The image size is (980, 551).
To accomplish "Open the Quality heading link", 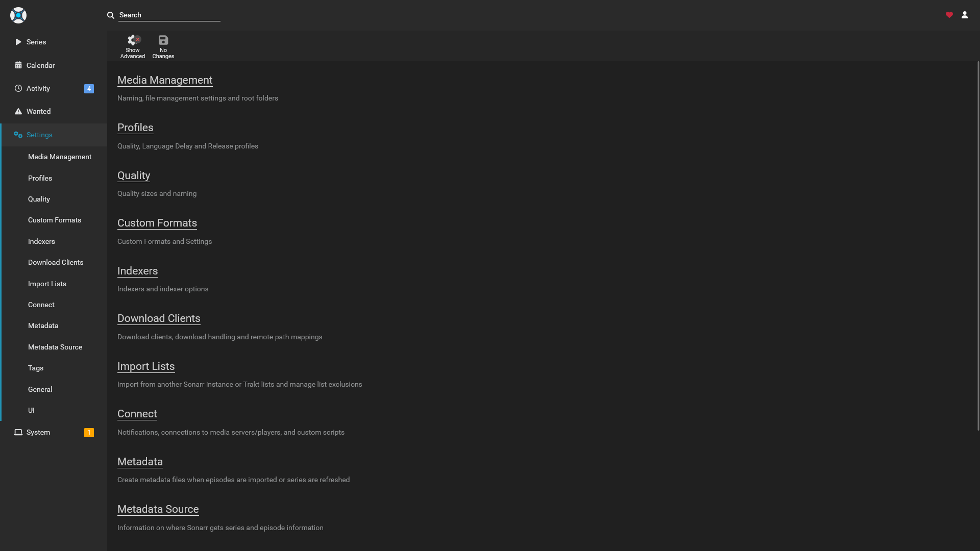I will [x=134, y=176].
